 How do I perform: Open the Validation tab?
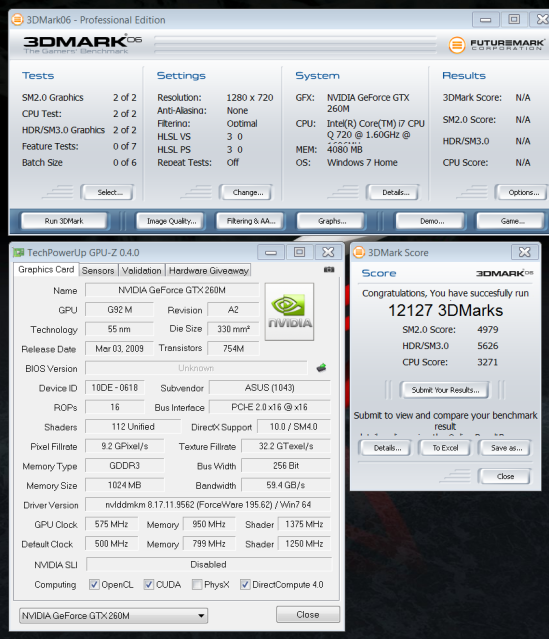141,271
